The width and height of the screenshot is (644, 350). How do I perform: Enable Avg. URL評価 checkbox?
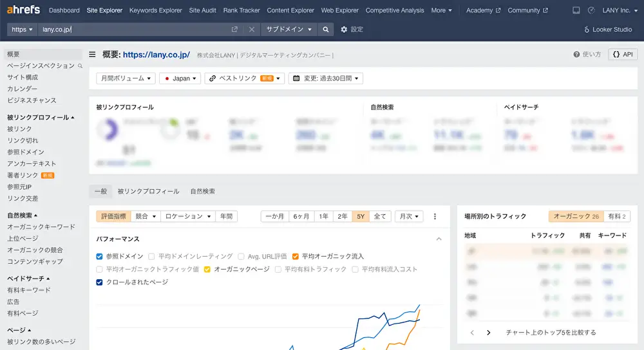click(x=241, y=256)
